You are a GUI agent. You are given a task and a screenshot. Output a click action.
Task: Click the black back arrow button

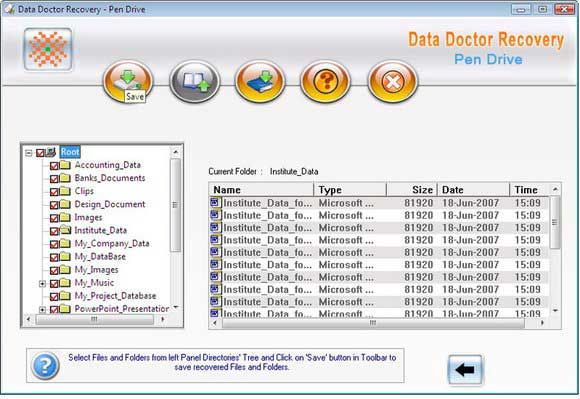click(465, 369)
